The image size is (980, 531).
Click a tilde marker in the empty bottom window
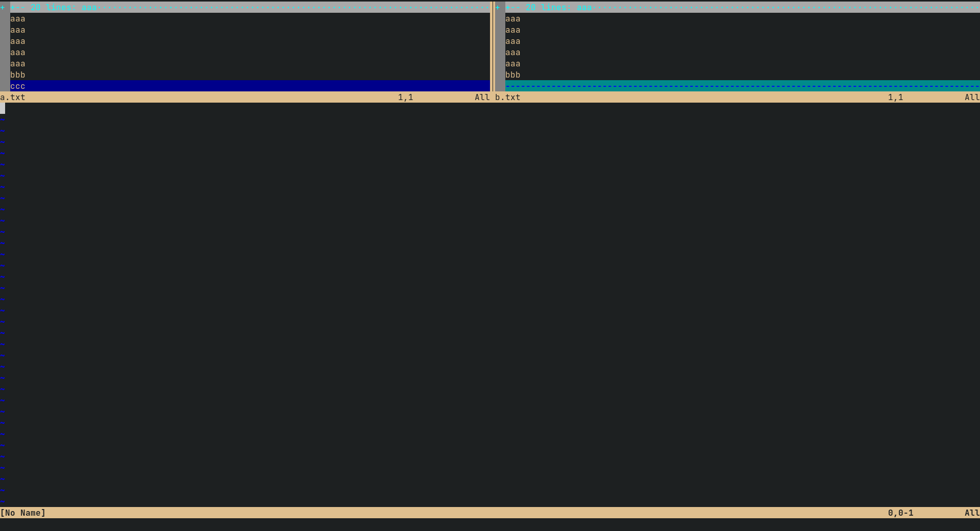pyautogui.click(x=4, y=255)
